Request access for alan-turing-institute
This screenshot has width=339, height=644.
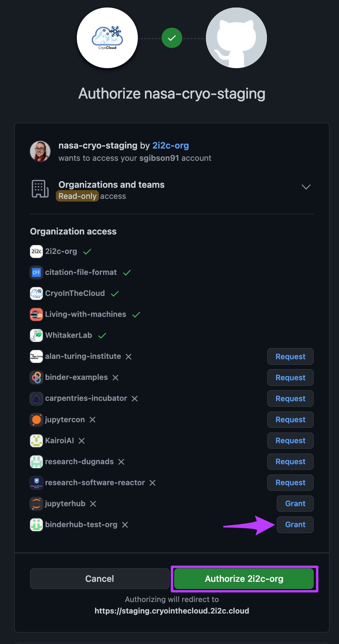pyautogui.click(x=290, y=356)
